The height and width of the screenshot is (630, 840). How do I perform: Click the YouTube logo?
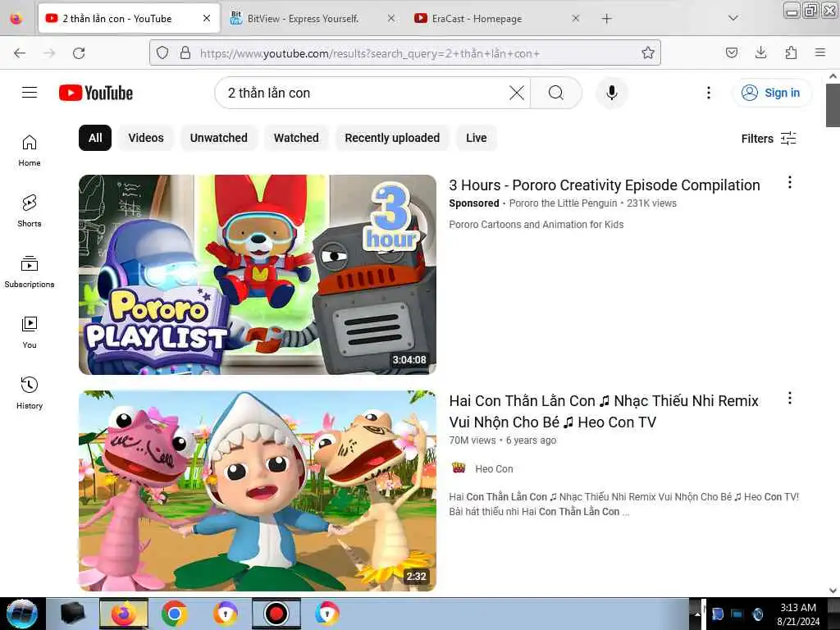(x=96, y=93)
